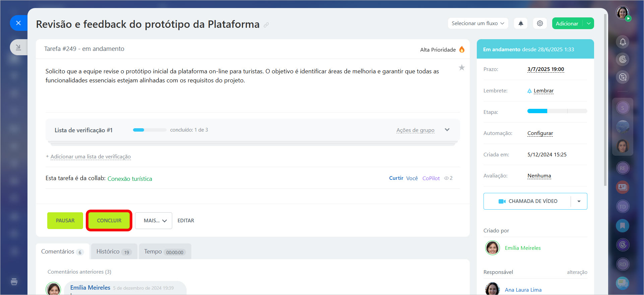Open Conexão turística collab link
Image resolution: width=644 pixels, height=295 pixels.
coord(130,179)
